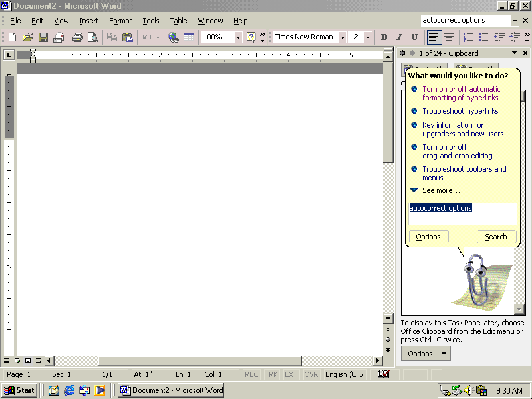Toggle underline formatting
The width and height of the screenshot is (532, 399).
(x=414, y=37)
